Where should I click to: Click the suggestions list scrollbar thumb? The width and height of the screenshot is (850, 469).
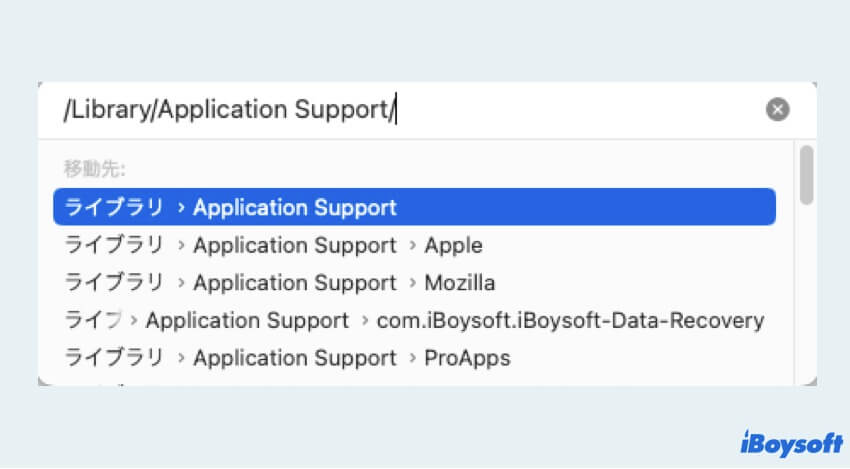[x=806, y=175]
